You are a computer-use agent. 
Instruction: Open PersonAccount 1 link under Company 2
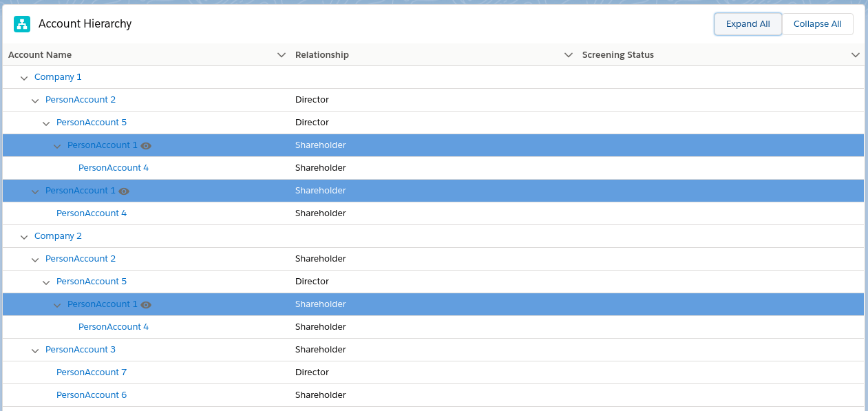[103, 304]
